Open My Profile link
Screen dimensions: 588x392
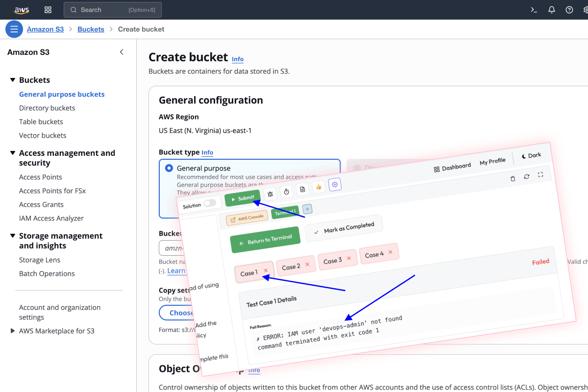(492, 161)
